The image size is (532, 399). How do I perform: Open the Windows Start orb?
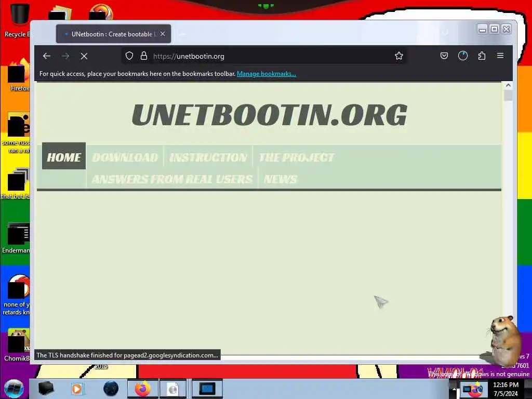point(14,389)
